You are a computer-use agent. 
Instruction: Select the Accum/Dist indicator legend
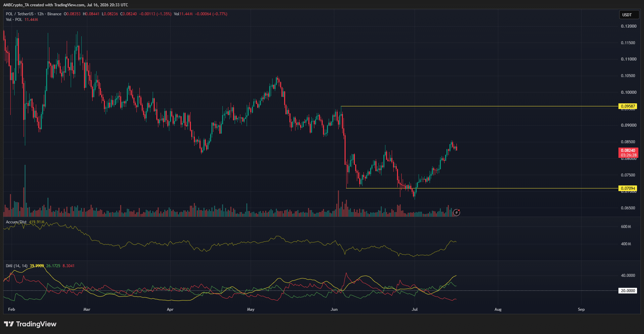pyautogui.click(x=16, y=222)
